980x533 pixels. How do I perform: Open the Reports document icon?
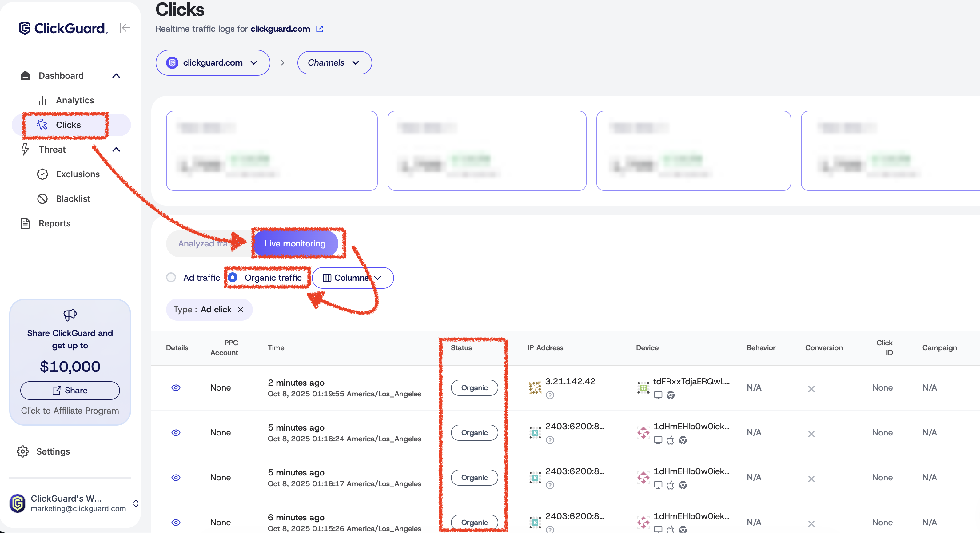tap(25, 223)
